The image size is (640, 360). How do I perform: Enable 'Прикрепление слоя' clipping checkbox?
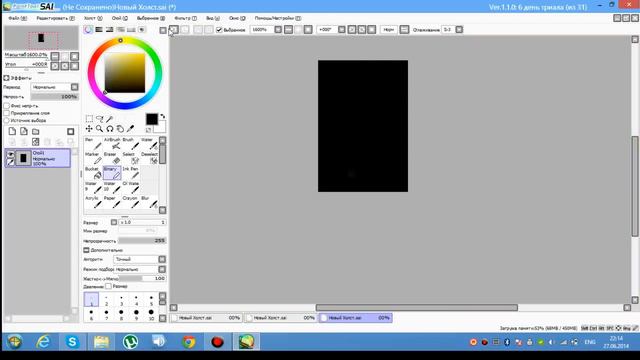click(7, 113)
